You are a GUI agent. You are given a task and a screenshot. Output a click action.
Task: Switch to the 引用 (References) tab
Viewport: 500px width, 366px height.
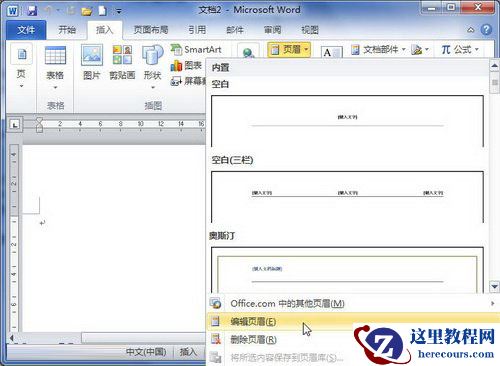[x=197, y=30]
